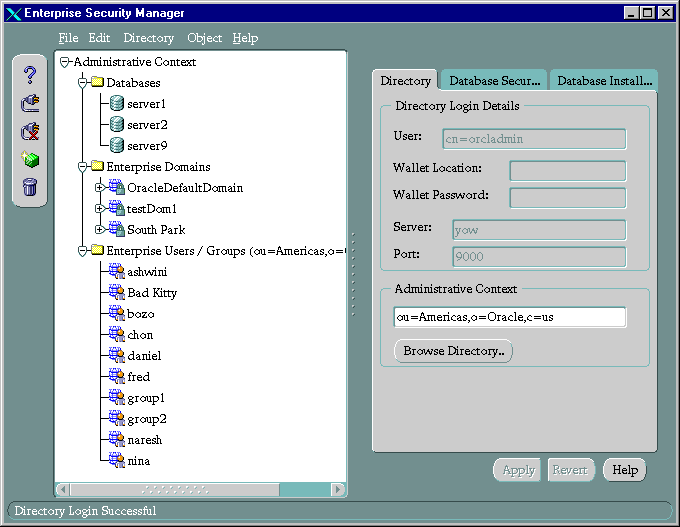
Task: Click the trash can delete icon
Action: [30, 186]
